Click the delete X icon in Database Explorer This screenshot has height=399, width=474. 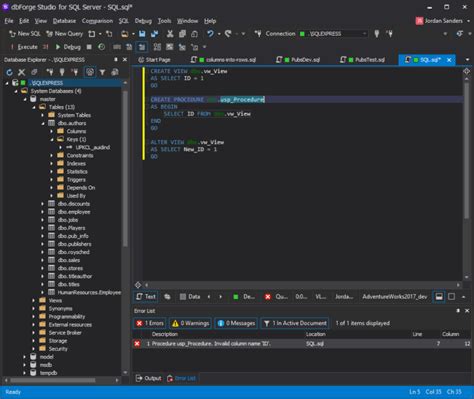22,72
